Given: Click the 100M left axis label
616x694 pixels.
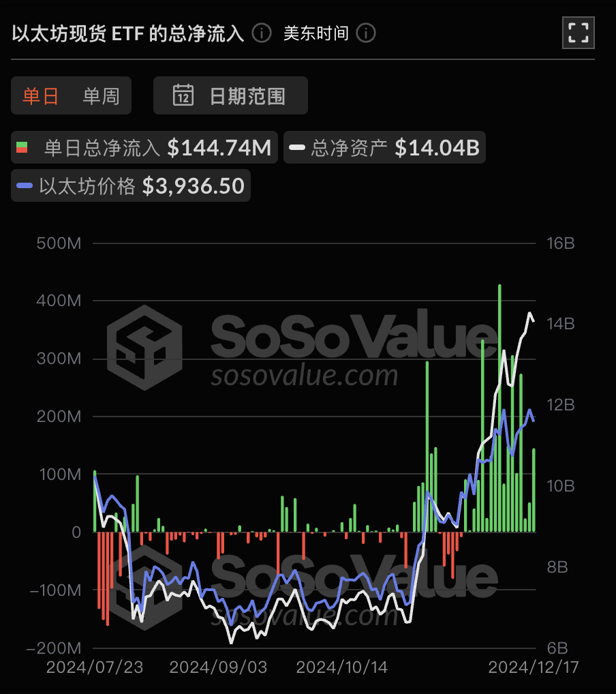Looking at the screenshot, I should pyautogui.click(x=60, y=474).
